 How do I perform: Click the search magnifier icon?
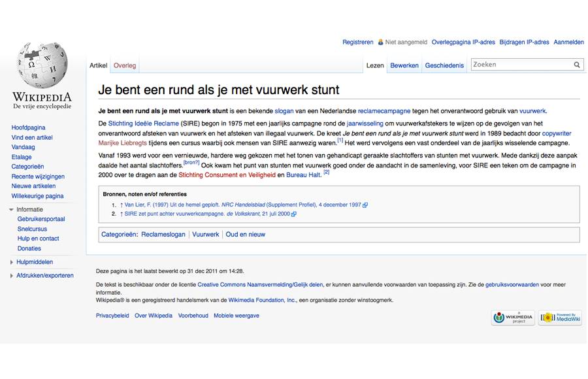577,65
